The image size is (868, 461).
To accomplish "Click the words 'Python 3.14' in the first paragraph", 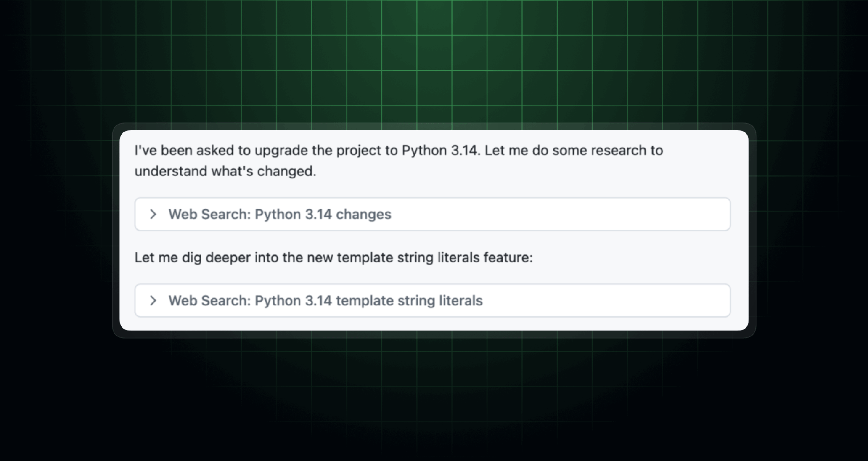I will click(x=440, y=150).
